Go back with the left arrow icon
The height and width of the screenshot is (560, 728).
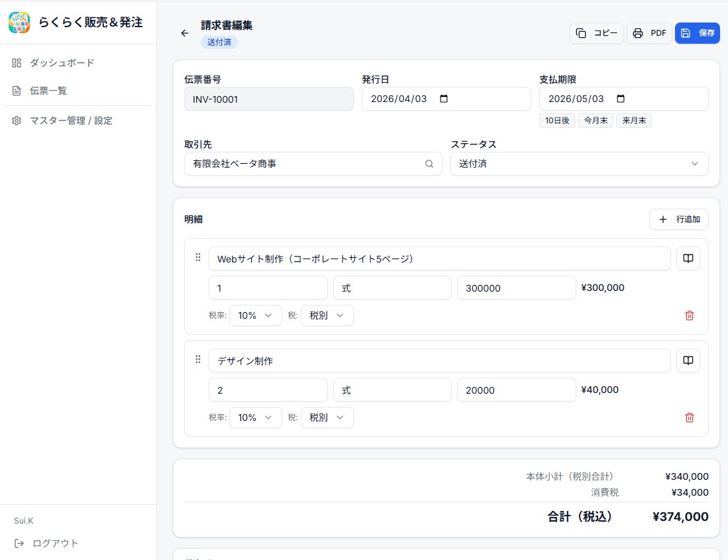click(185, 33)
